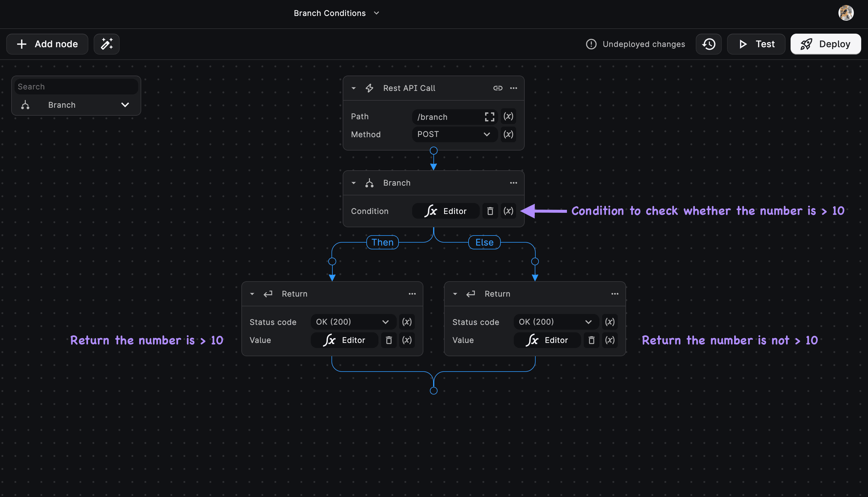Toggle variable mode for Branch Condition

click(x=508, y=211)
